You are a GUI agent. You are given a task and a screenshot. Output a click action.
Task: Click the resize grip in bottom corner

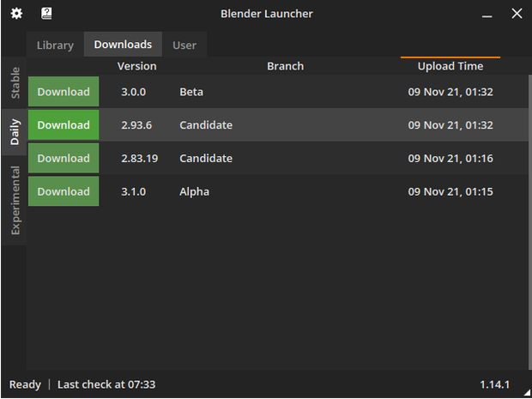[527, 394]
